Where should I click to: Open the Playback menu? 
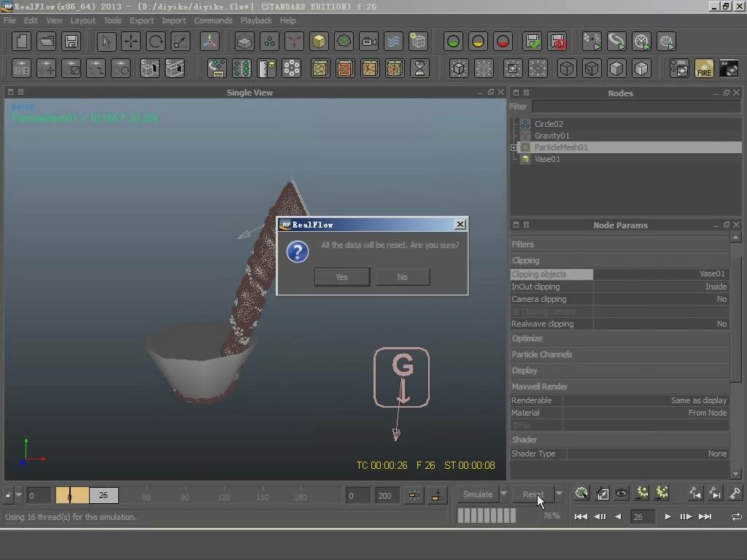[256, 20]
